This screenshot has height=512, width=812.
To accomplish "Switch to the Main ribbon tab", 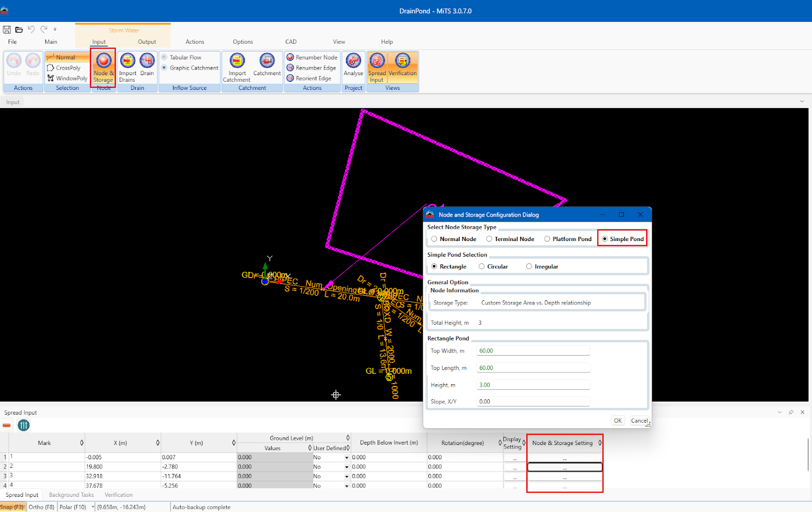I will pos(51,42).
